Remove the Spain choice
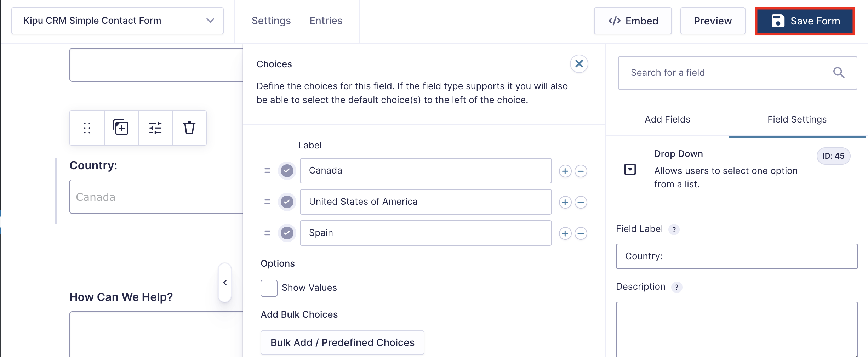 [x=581, y=233]
